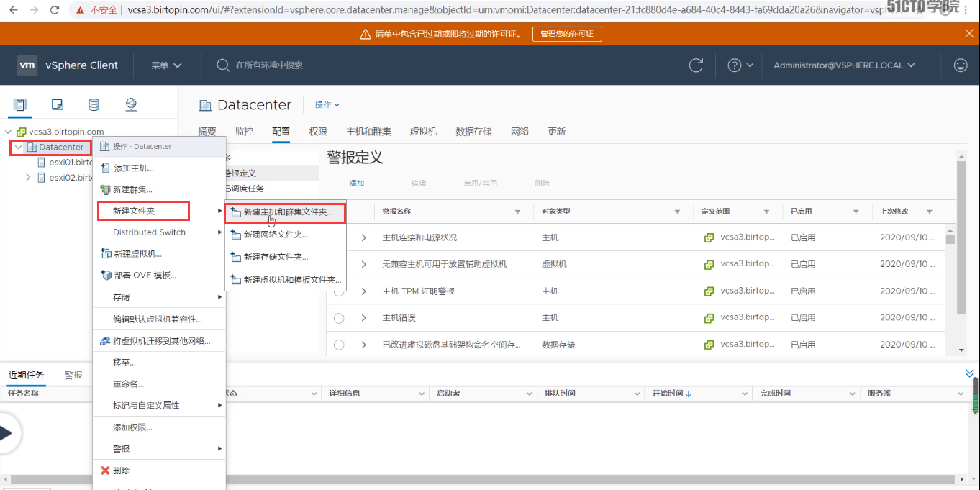
Task: Expand the 主机错误 alarm row
Action: tap(364, 318)
